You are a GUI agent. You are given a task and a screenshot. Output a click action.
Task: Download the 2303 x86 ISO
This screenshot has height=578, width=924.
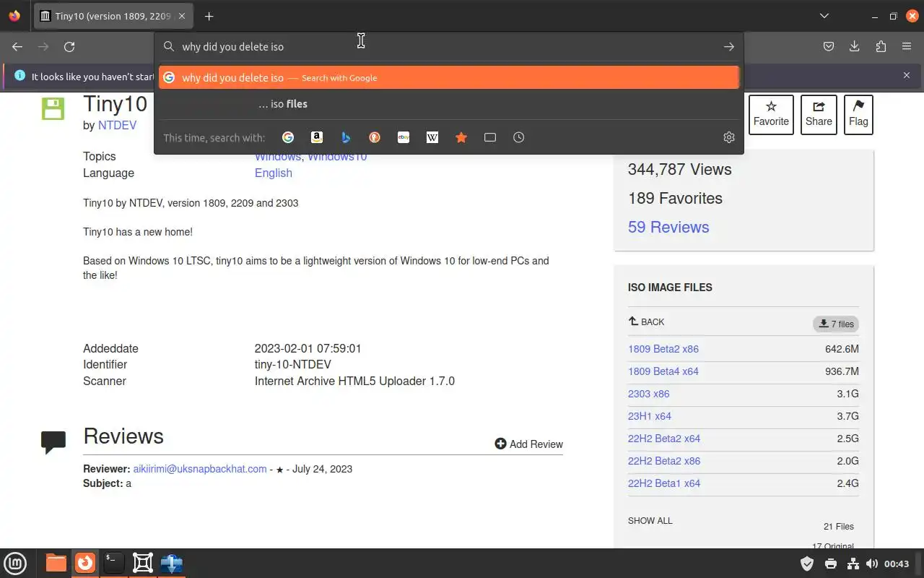649,394
